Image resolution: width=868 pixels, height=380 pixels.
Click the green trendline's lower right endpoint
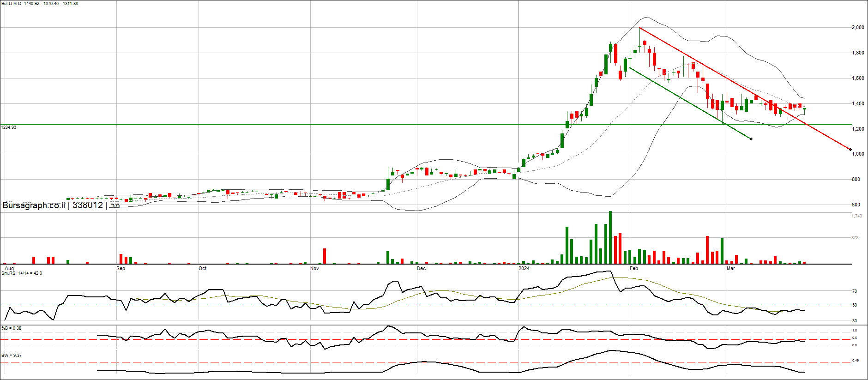pos(751,139)
